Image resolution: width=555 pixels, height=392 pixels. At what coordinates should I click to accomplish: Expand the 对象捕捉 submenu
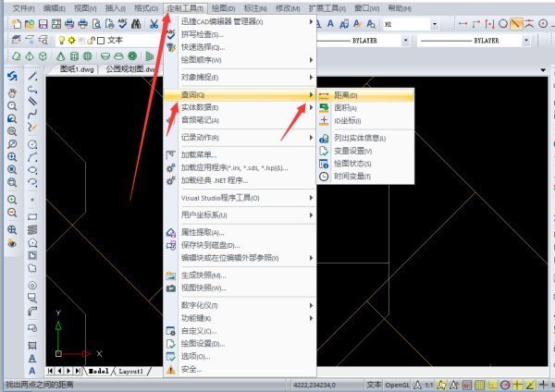click(240, 77)
